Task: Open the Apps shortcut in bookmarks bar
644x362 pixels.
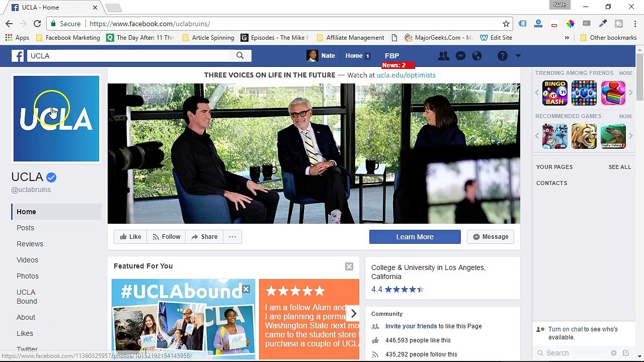Action: [x=17, y=38]
